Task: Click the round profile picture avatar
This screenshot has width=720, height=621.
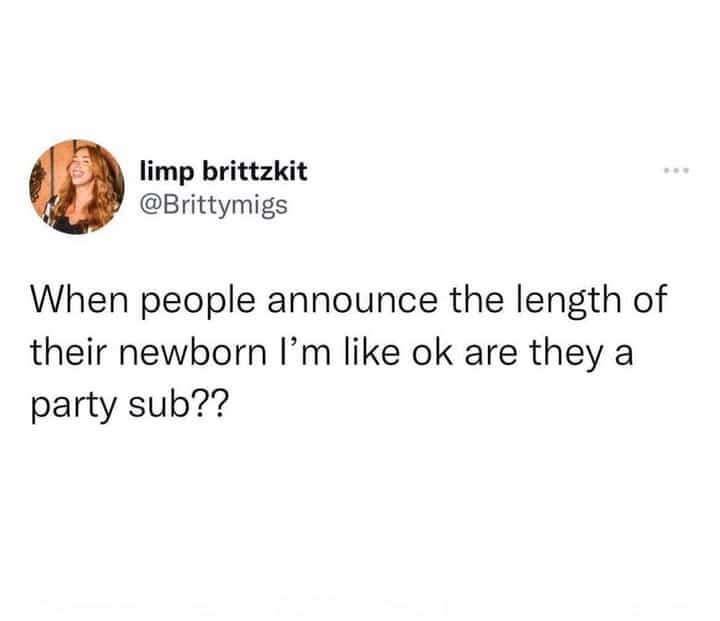Action: 77,187
